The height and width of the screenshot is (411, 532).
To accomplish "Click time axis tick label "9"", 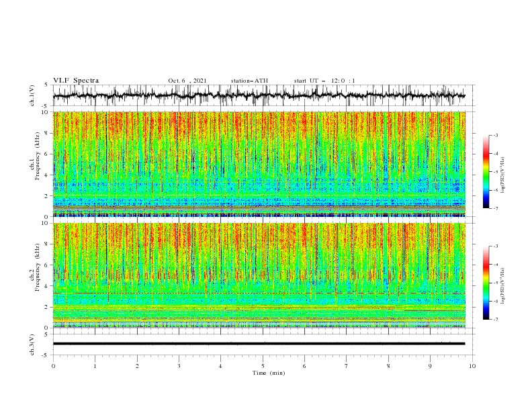I will (430, 366).
